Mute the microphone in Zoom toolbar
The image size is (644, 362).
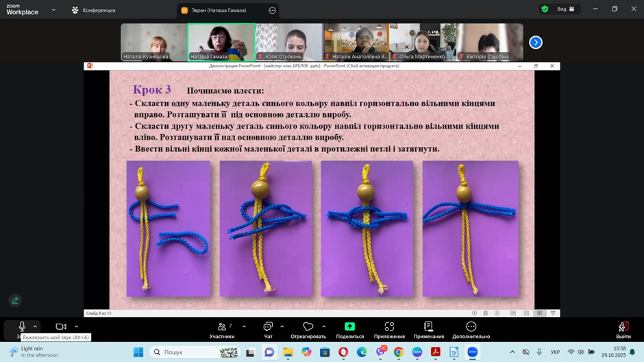point(22,326)
